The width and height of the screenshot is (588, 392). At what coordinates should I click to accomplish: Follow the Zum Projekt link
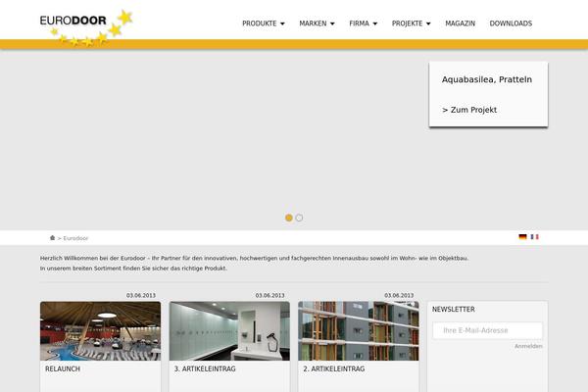(x=469, y=110)
